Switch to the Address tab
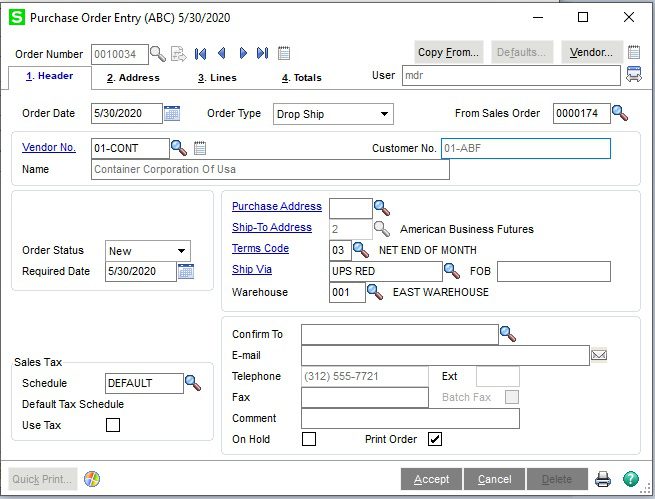Screen dimensions: 655x499 click(x=133, y=78)
